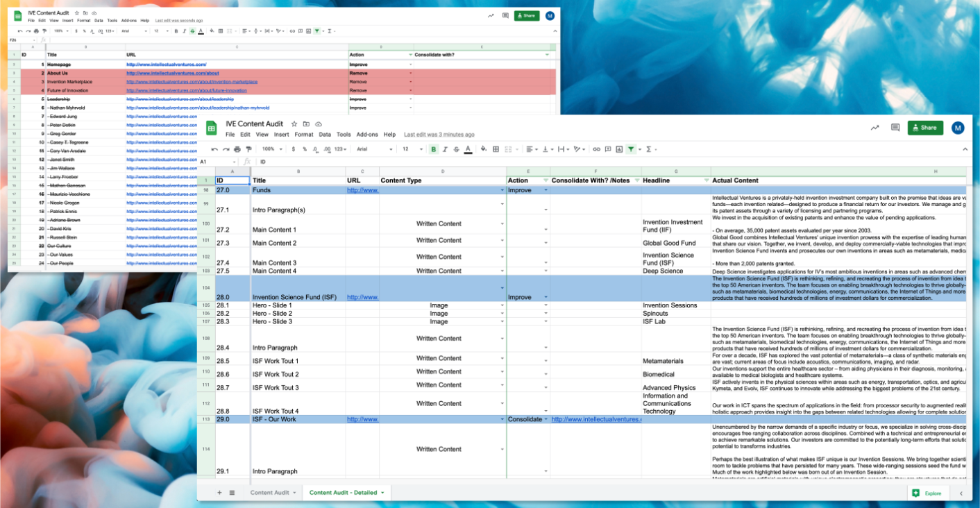Toggle Italic in the front window toolbar
The image size is (980, 508).
pos(445,149)
